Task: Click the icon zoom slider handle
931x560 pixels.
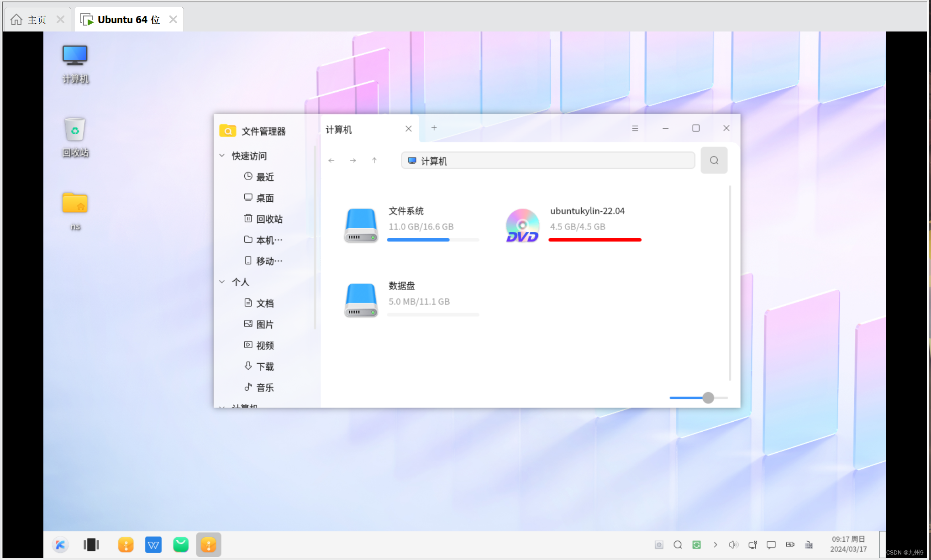Action: 708,398
